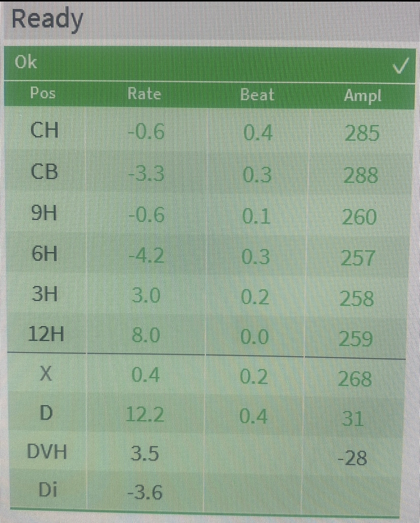Click the Pos column header
The height and width of the screenshot is (523, 420).
click(x=43, y=93)
